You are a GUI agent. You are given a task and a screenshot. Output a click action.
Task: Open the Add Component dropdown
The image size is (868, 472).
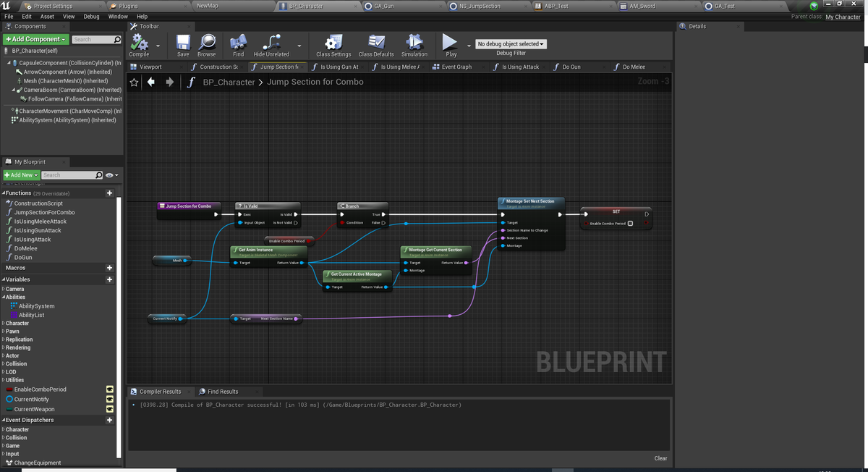[x=36, y=39]
